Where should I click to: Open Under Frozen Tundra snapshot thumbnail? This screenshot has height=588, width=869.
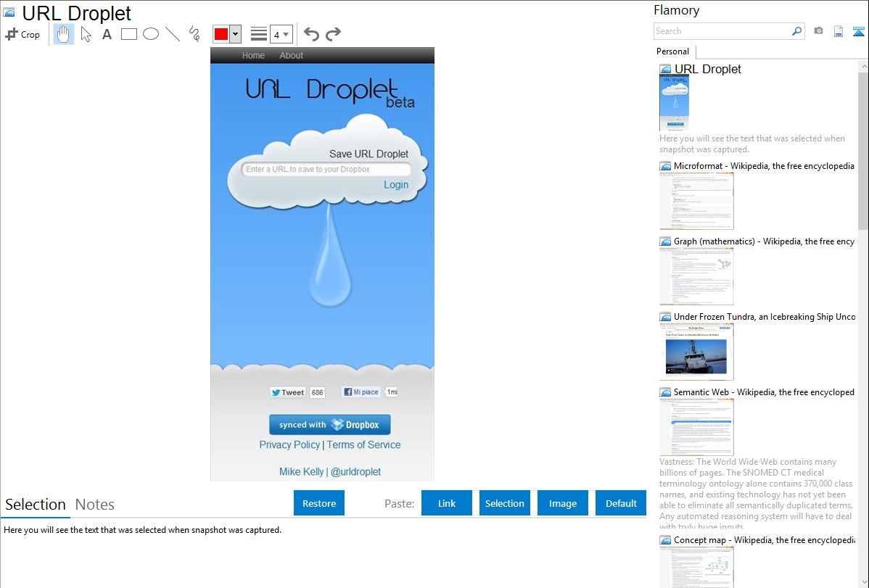(x=696, y=352)
